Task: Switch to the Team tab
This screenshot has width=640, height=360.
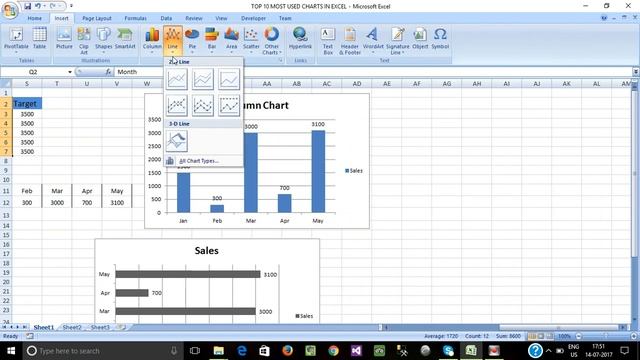Action: 285,18
